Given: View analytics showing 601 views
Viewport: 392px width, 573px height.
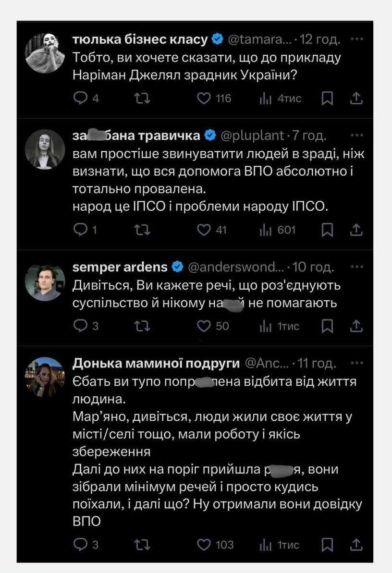Looking at the screenshot, I should (x=277, y=230).
